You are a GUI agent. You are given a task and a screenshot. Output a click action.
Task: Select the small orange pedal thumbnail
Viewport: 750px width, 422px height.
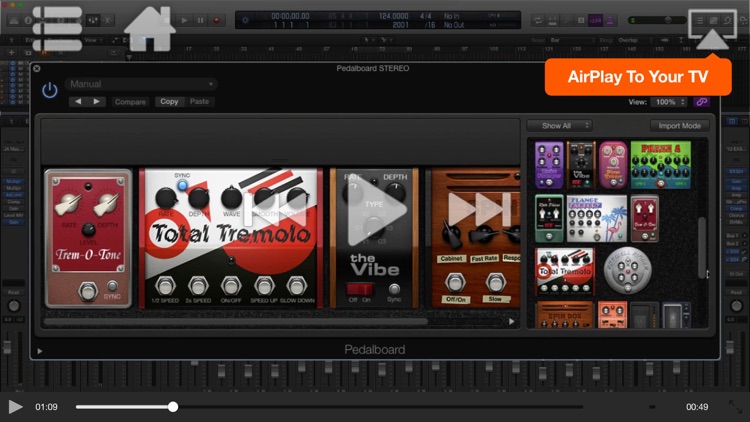pyautogui.click(x=612, y=315)
